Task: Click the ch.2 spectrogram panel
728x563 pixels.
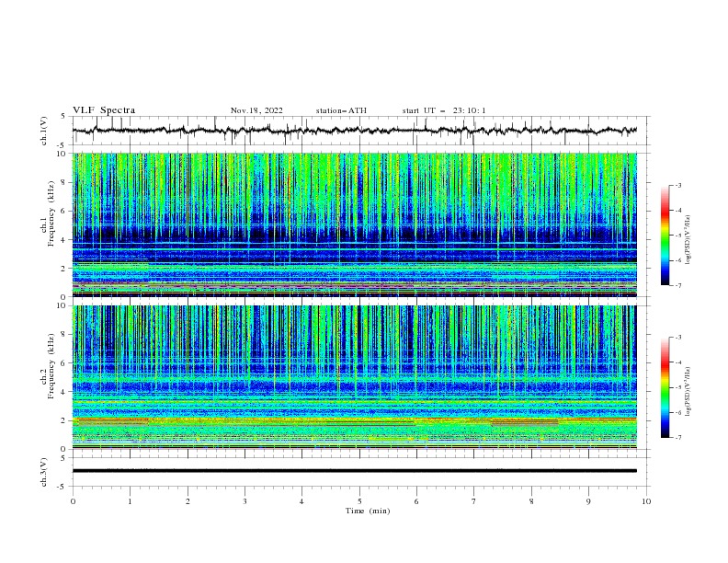Action: point(355,377)
